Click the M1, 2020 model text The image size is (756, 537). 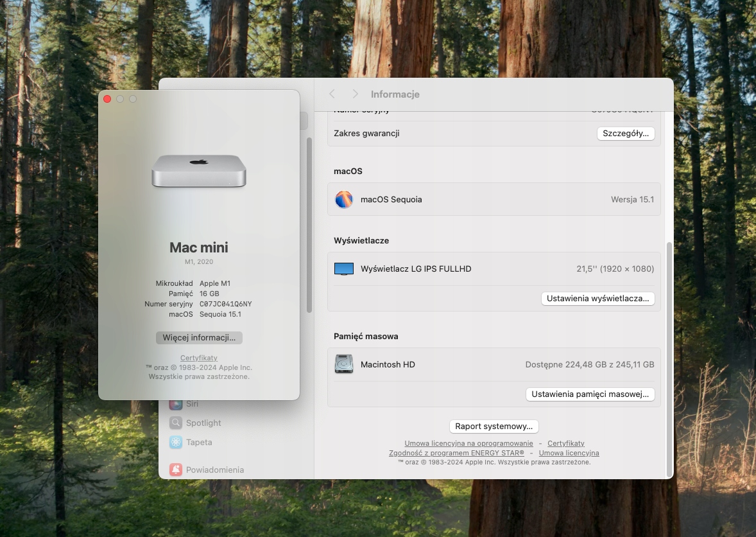coord(199,261)
